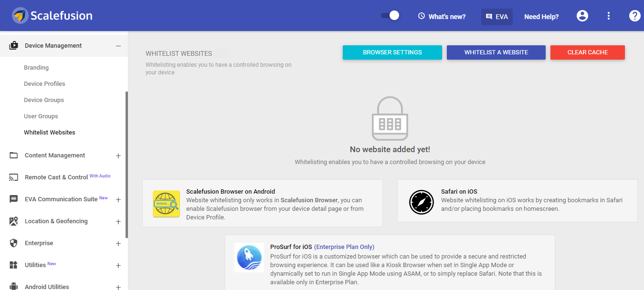The image size is (644, 290).
Task: Expand the Location & Geofencing section
Action: tap(118, 221)
